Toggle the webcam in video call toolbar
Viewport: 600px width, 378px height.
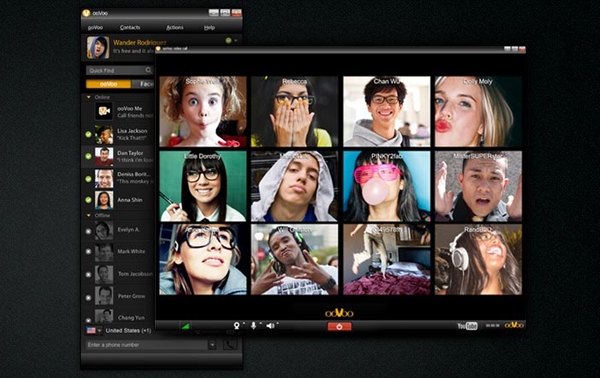(237, 326)
